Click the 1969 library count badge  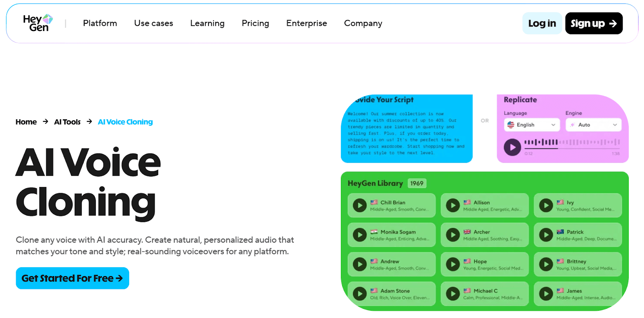pos(417,183)
